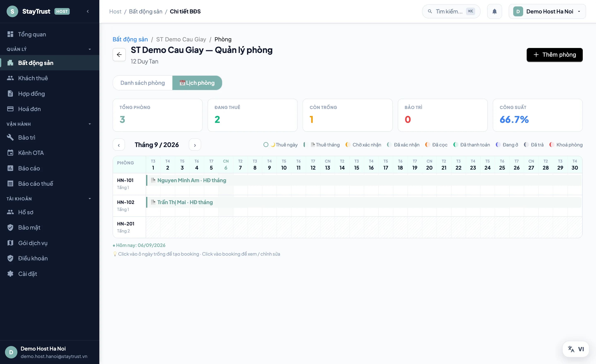Open Báo cáo chart icon
596x364 pixels.
[10, 168]
